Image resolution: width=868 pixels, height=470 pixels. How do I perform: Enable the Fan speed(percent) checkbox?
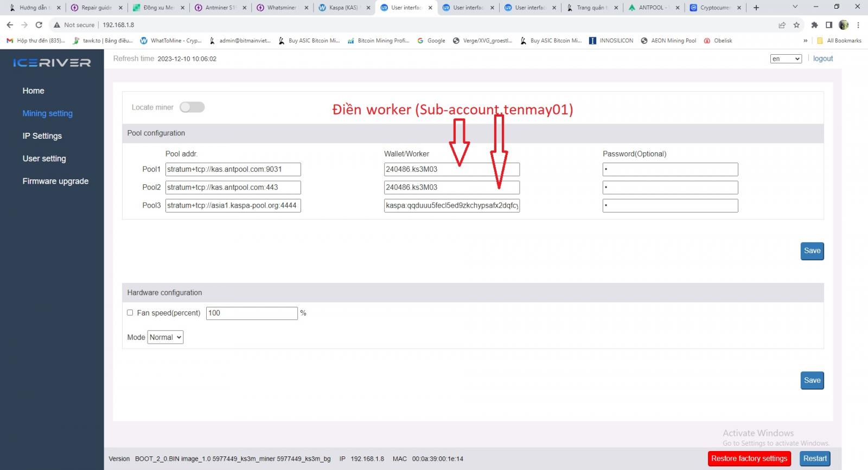coord(130,313)
